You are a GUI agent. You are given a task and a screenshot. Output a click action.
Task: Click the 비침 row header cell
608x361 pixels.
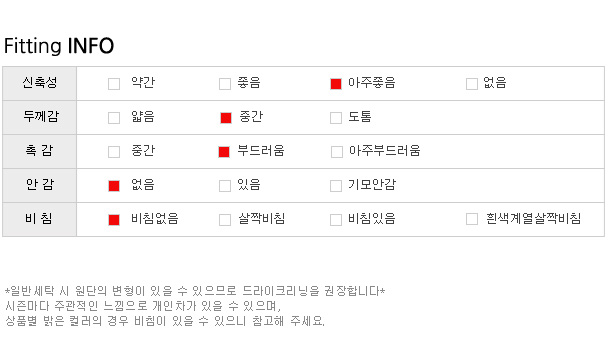40,219
